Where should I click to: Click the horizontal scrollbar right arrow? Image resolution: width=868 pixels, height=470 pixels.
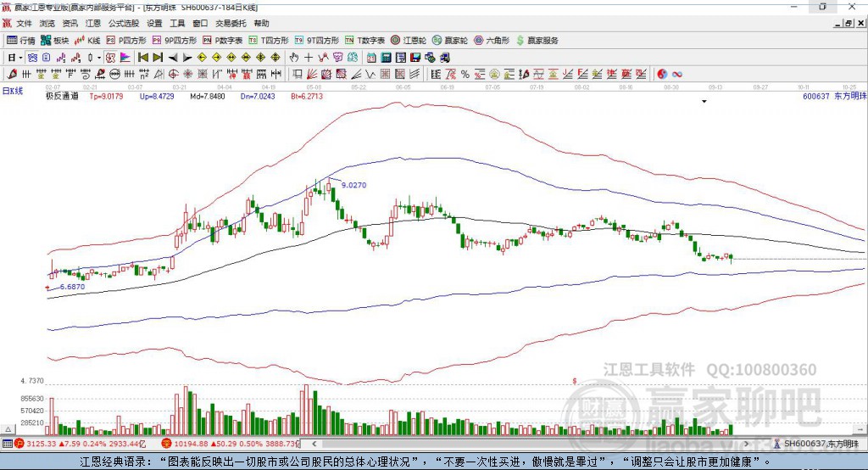click(x=746, y=444)
